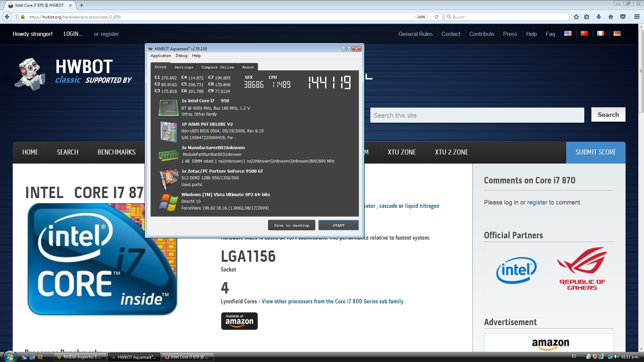Switch to the Compare Online tab
This screenshot has width=644, height=362.
(218, 67)
